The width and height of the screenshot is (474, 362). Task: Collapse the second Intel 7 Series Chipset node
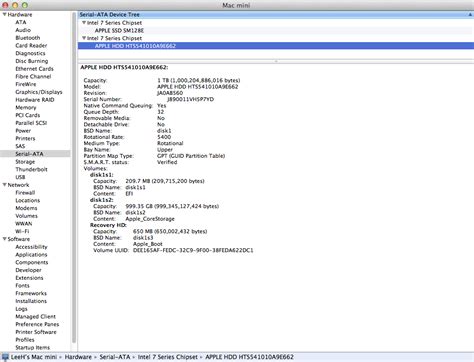(84, 38)
